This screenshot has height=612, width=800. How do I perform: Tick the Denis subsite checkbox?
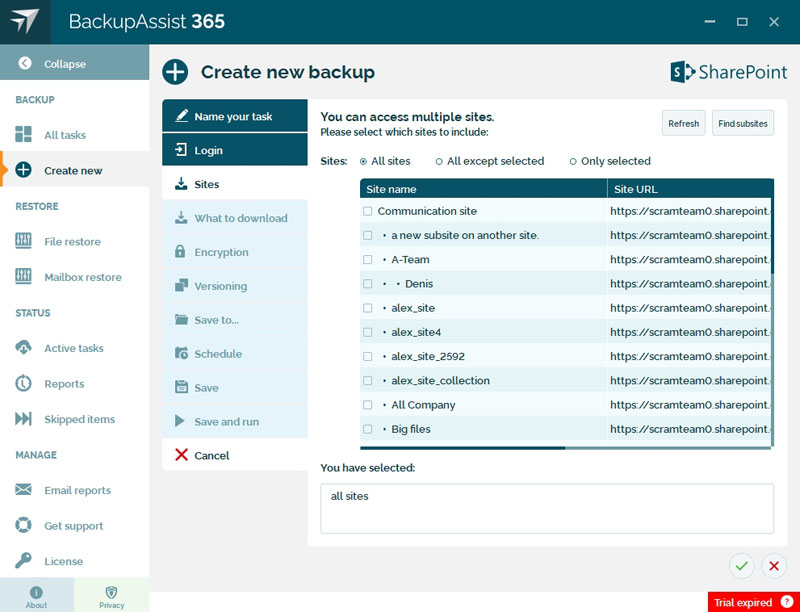click(x=367, y=284)
